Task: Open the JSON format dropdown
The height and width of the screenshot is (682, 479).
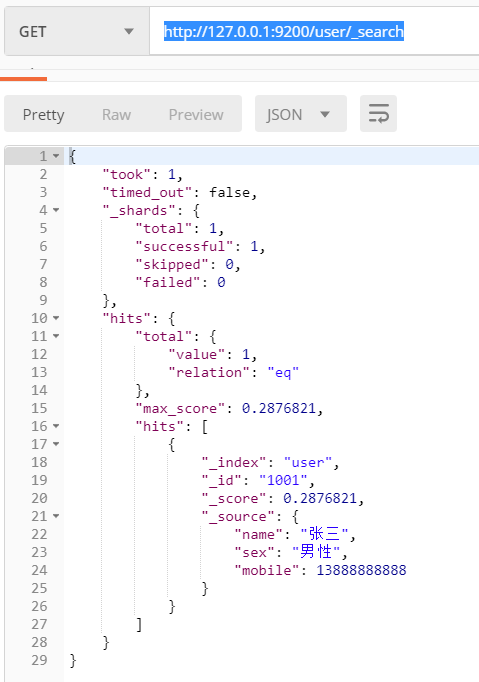Action: (301, 114)
